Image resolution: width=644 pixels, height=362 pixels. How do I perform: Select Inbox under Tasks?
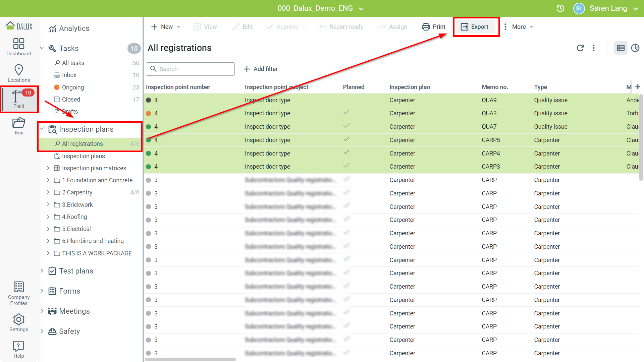point(69,75)
